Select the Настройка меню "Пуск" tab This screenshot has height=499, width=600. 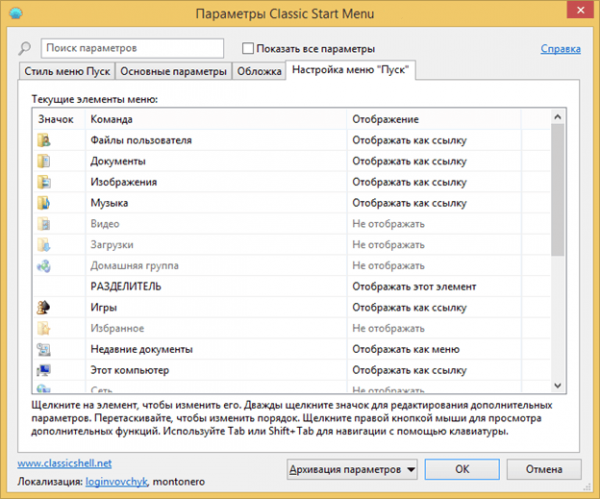[350, 70]
